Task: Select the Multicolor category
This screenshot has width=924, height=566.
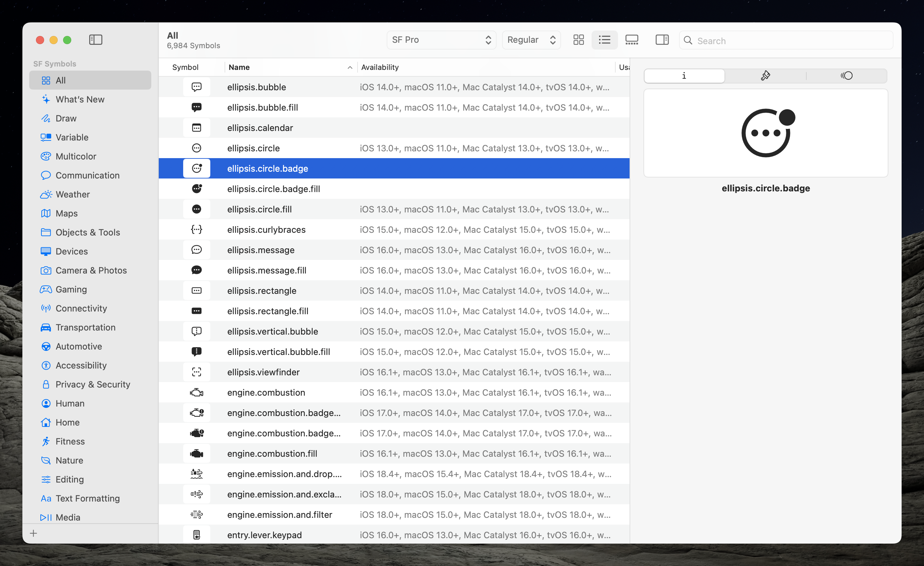Action: pos(76,156)
